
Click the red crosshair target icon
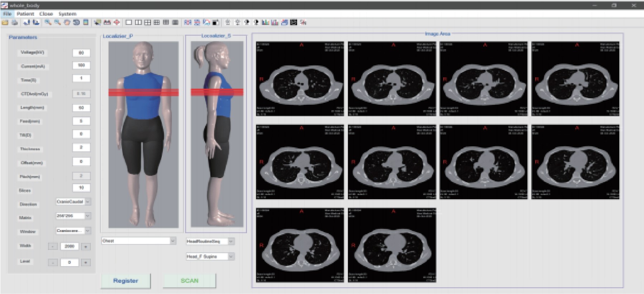click(117, 23)
